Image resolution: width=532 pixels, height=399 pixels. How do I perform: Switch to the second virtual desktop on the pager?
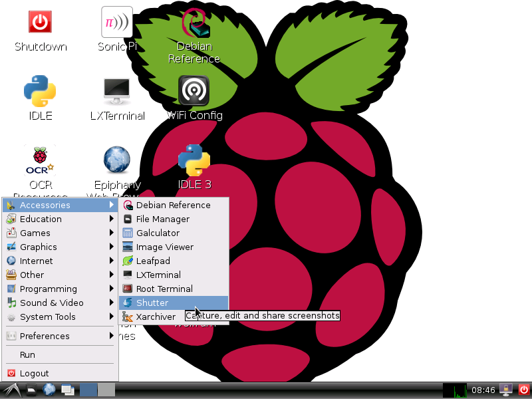[x=106, y=390]
